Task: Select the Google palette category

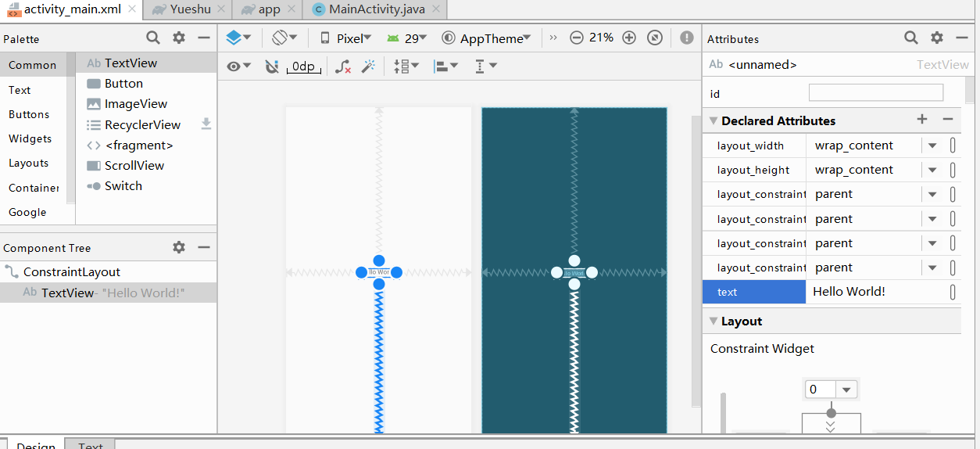Action: pos(33,212)
